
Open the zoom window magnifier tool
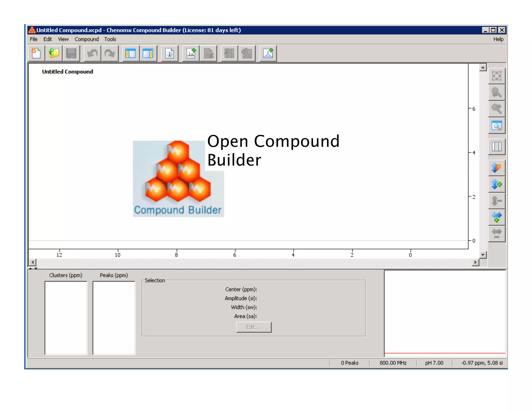click(497, 126)
